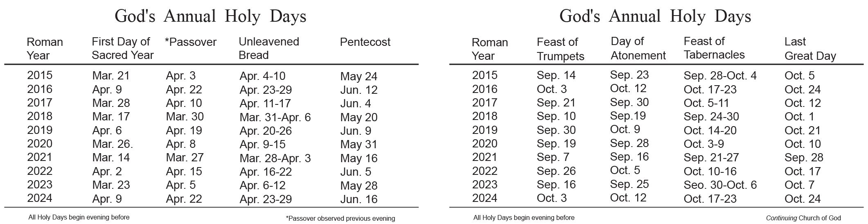Select the "Mar. 31-Apr. 6" Unleavened Bread date
The height and width of the screenshot is (224, 868).
[275, 118]
